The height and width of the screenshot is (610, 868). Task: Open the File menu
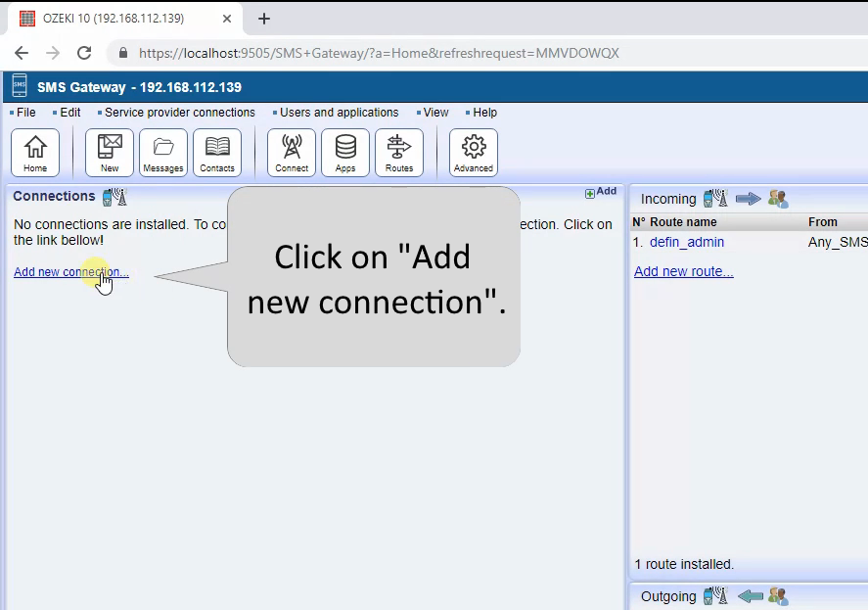[25, 113]
